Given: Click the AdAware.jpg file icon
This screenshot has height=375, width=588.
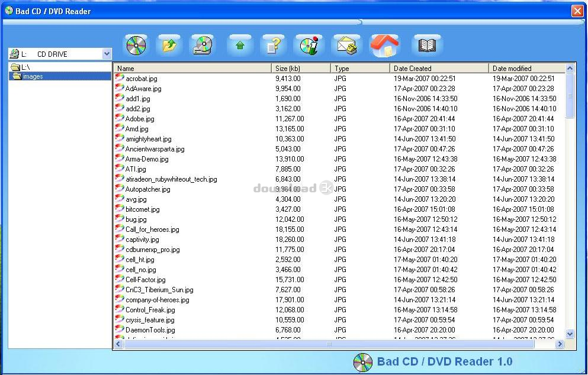Looking at the screenshot, I should (119, 88).
